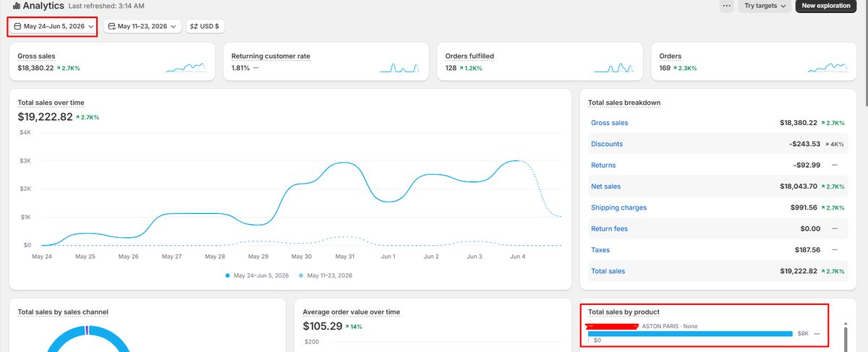Click the scrollbar beside Total sales by product

[845, 338]
